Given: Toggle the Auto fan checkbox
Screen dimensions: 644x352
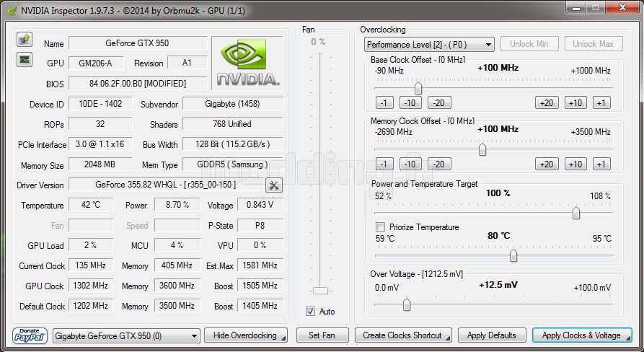Looking at the screenshot, I should click(311, 312).
